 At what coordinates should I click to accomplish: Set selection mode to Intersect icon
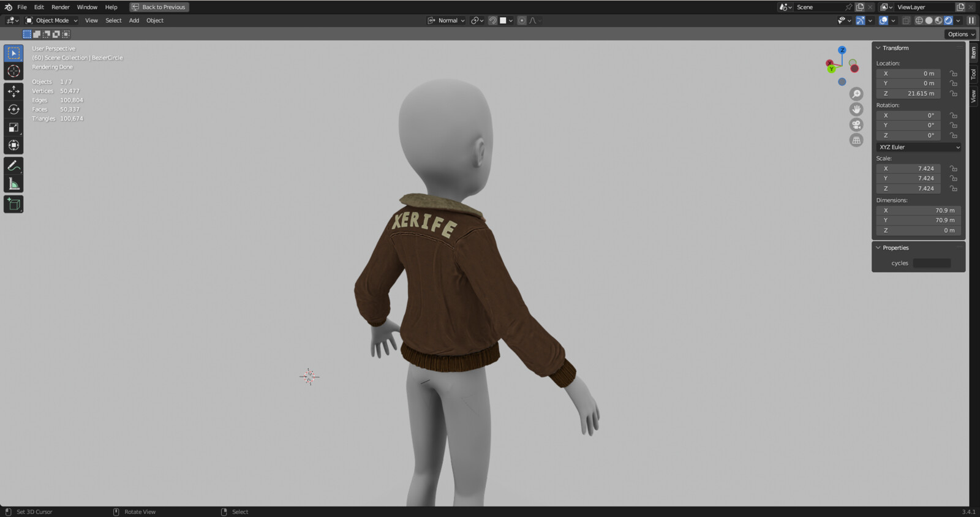coord(66,34)
